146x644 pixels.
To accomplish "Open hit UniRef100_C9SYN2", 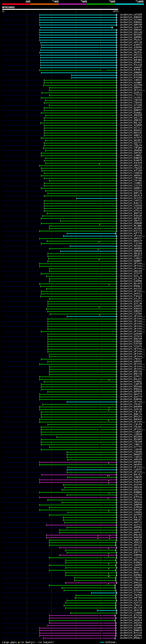I will [131, 180].
